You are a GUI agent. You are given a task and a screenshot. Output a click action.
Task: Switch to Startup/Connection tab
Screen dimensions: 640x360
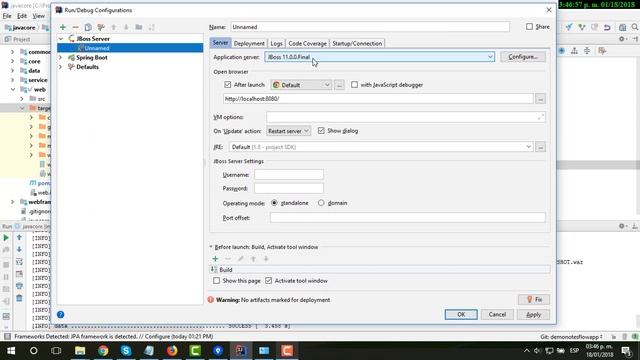357,43
